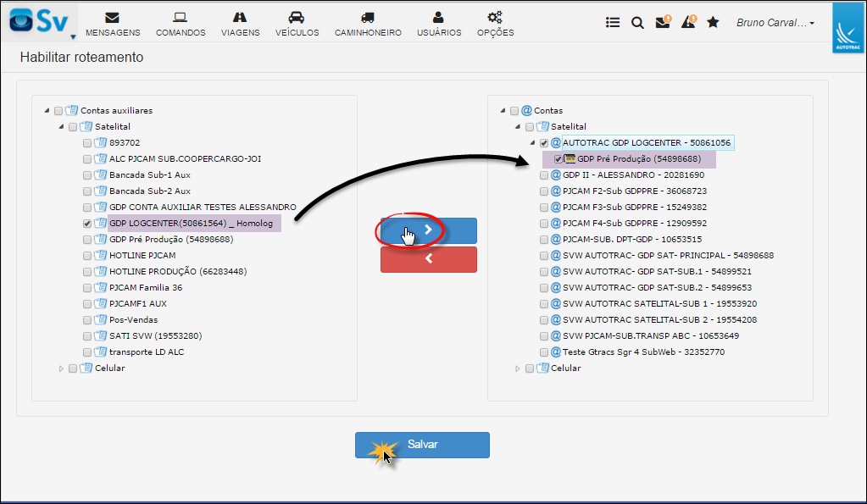Screen dimensions: 867x504
Task: Click the @ icon of PJCAM-SUB. DPT-GDP
Action: (556, 239)
